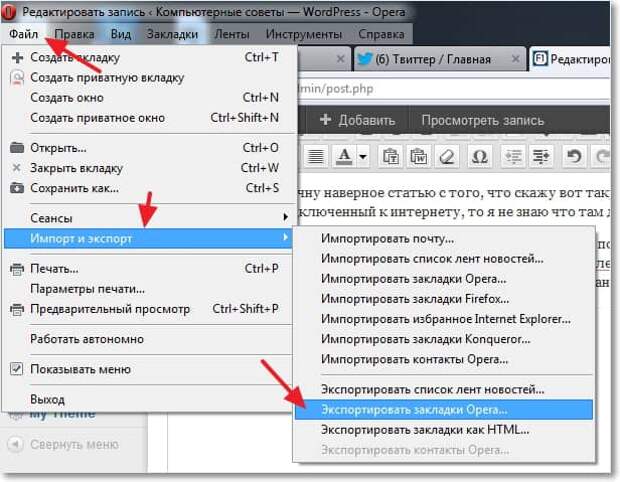
Task: Click the outdent icon in editor
Action: click(513, 157)
